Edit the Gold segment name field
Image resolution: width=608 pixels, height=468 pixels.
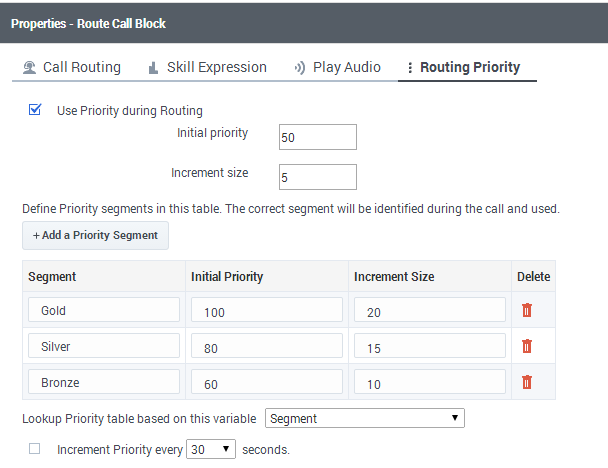coord(104,310)
